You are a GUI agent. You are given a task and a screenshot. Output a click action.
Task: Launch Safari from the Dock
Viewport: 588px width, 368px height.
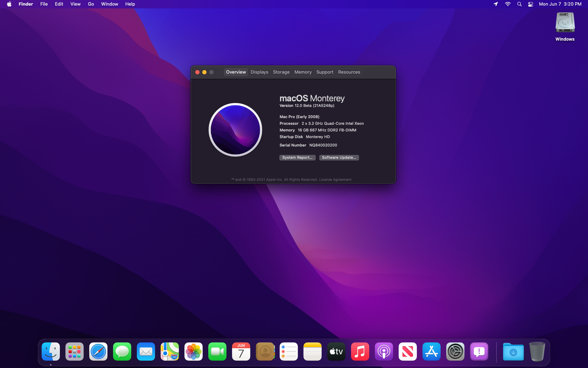98,352
